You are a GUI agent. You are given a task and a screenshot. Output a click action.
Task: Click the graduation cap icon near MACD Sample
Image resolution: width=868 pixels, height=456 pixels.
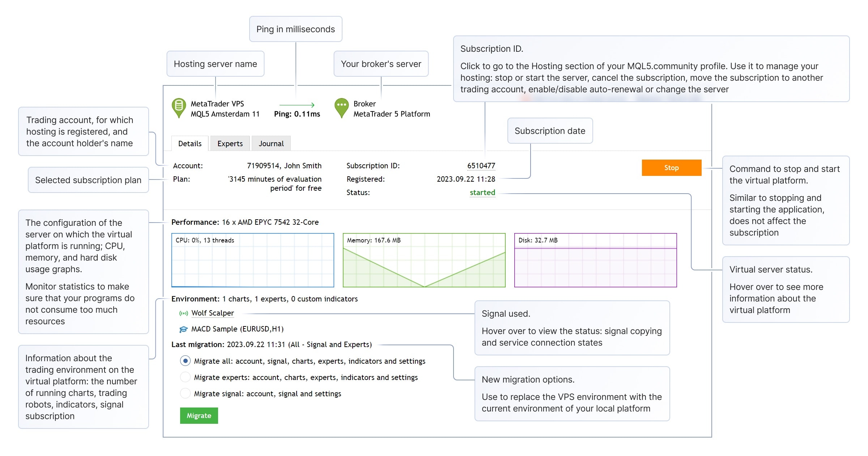pyautogui.click(x=183, y=329)
